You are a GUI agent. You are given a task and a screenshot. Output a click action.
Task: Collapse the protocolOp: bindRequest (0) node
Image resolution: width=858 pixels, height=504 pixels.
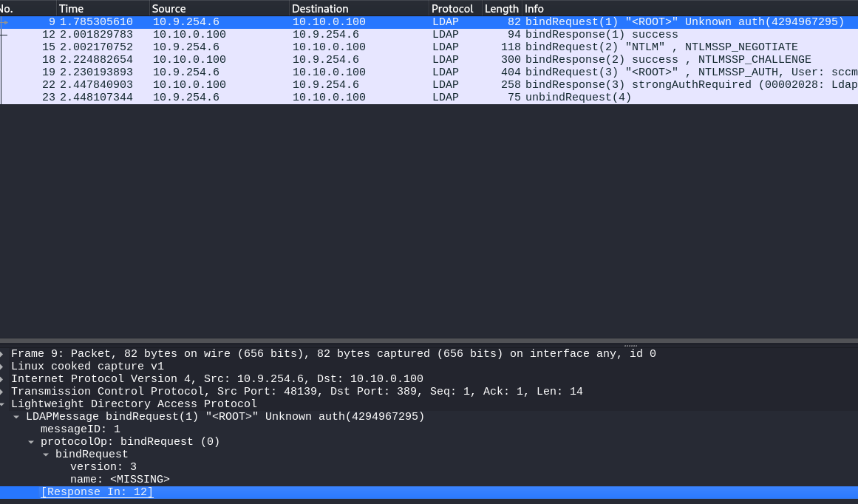point(31,442)
